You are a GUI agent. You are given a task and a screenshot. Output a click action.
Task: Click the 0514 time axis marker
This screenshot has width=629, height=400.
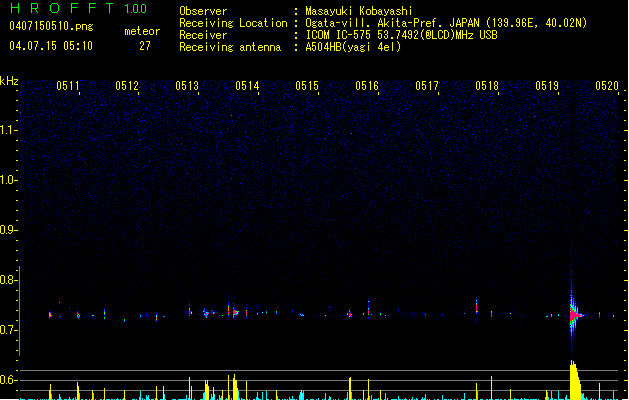point(247,85)
